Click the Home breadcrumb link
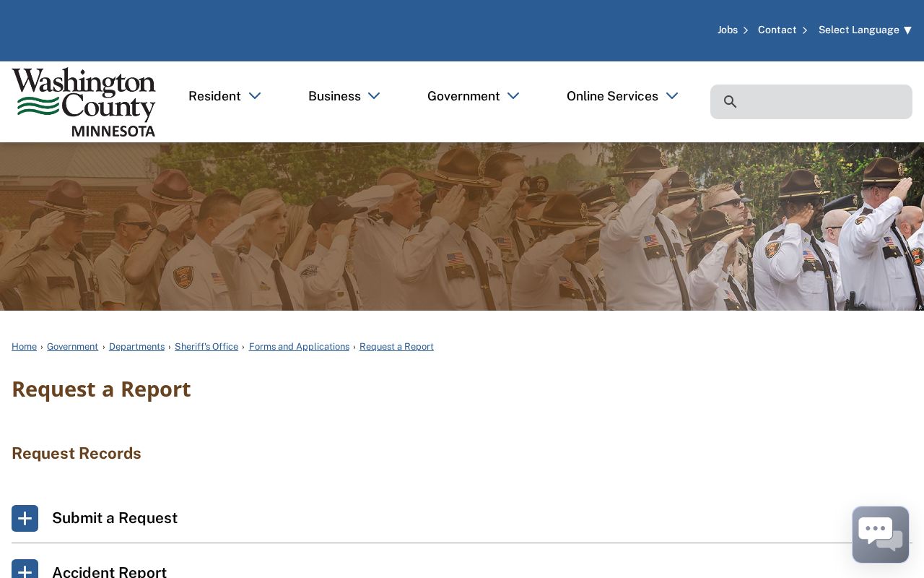 pos(24,347)
